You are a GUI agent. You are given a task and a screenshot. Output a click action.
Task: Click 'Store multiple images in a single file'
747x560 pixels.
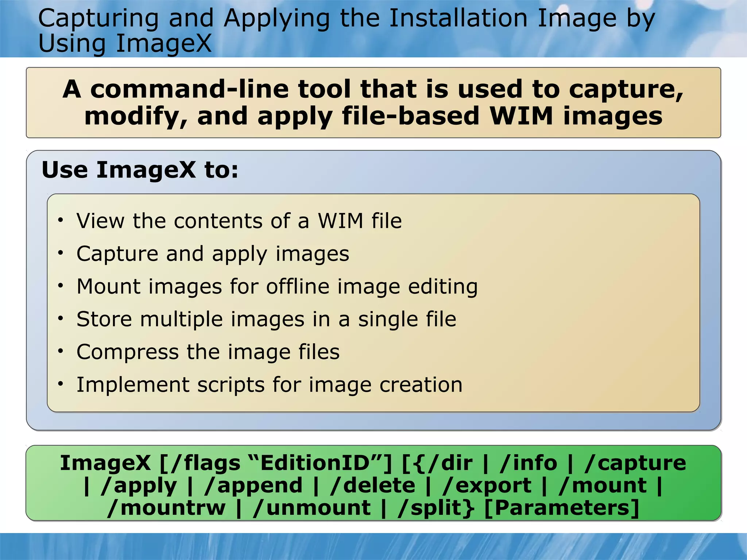[266, 319]
